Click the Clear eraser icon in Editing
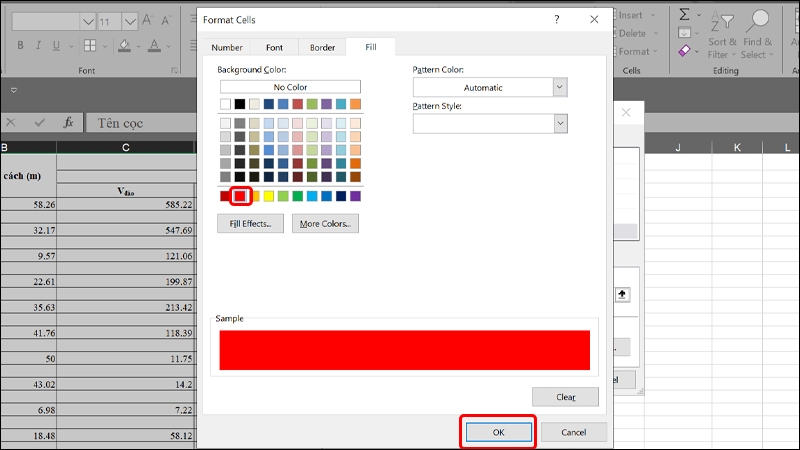 click(684, 51)
